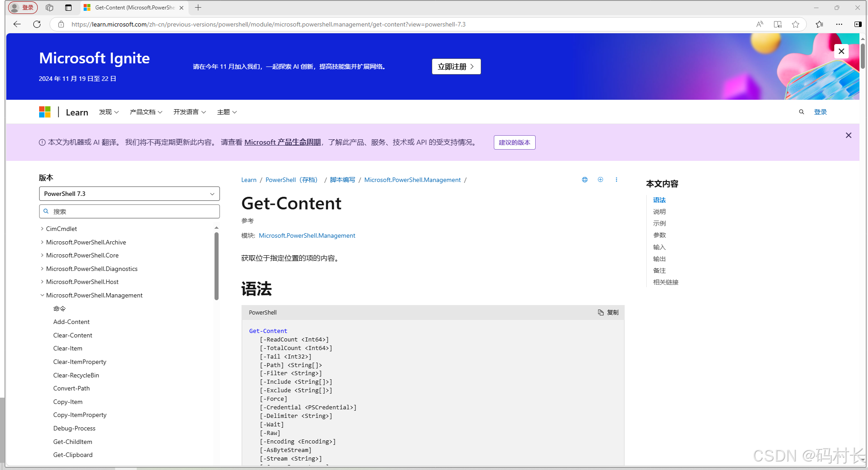This screenshot has height=470, width=868.
Task: Jump to 说明 in page contents
Action: coord(659,212)
